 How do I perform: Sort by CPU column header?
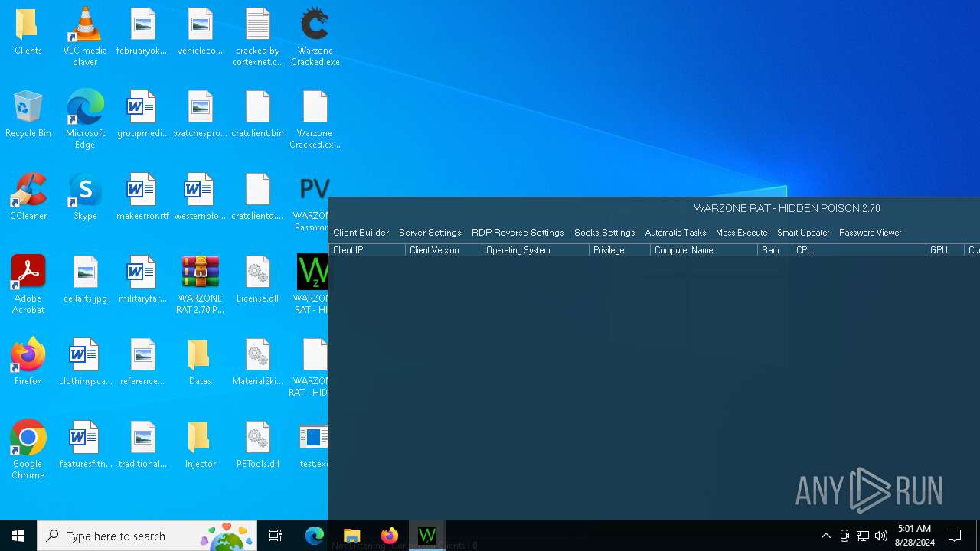pos(858,250)
